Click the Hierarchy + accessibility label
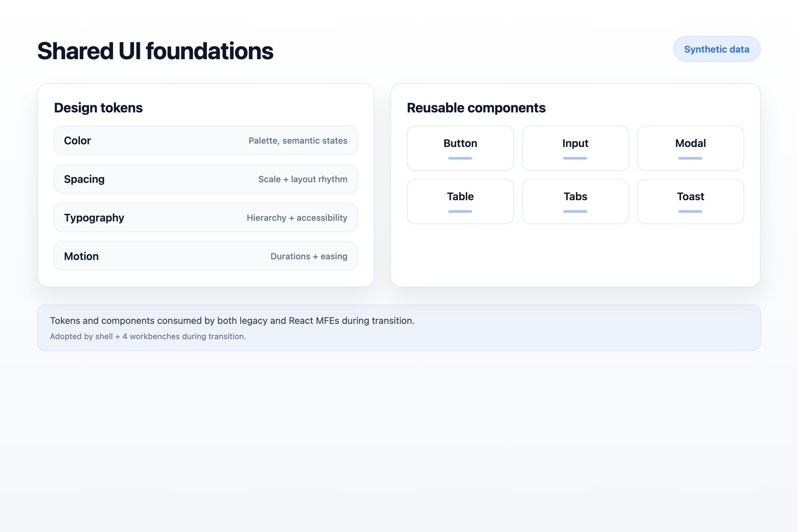This screenshot has height=532, width=798. tap(297, 218)
